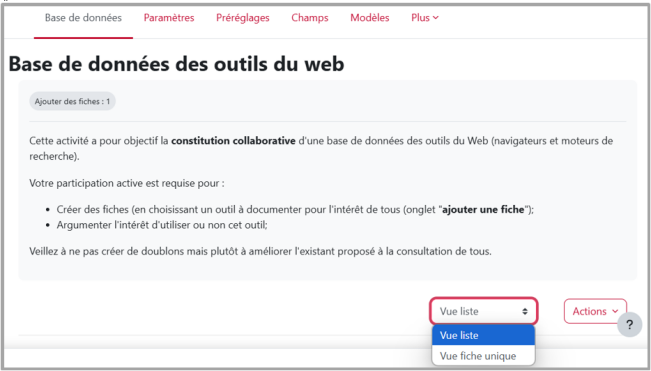
Task: Open the Préréglages tab
Action: coord(243,18)
